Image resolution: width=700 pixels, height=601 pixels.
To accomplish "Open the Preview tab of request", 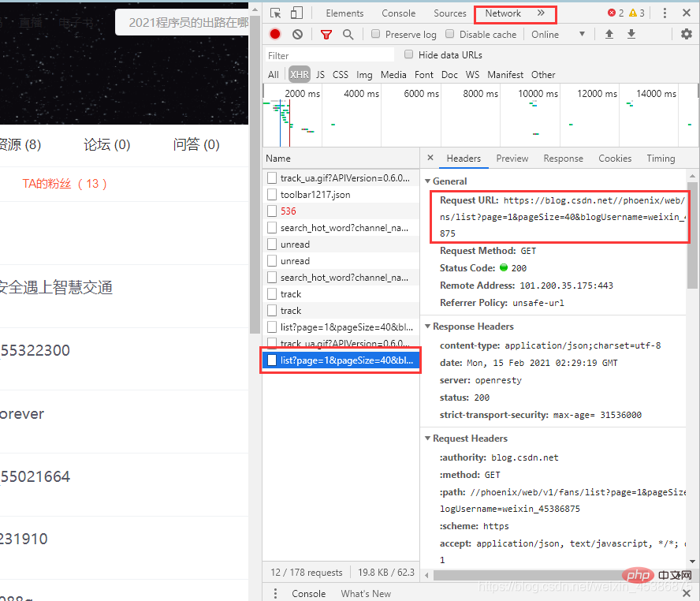I will tap(512, 159).
